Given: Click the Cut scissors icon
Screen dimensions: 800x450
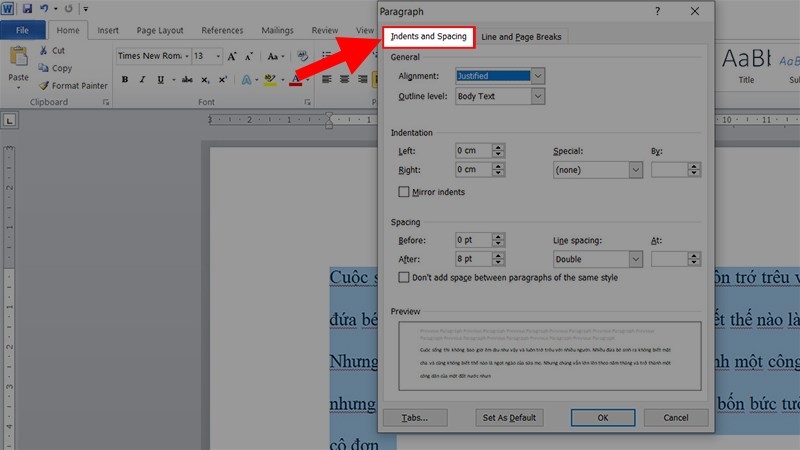Looking at the screenshot, I should [x=45, y=50].
